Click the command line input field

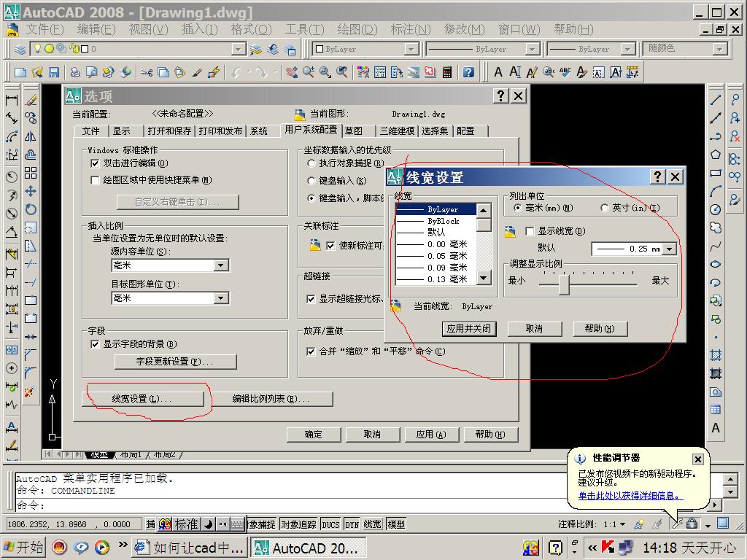point(362,505)
